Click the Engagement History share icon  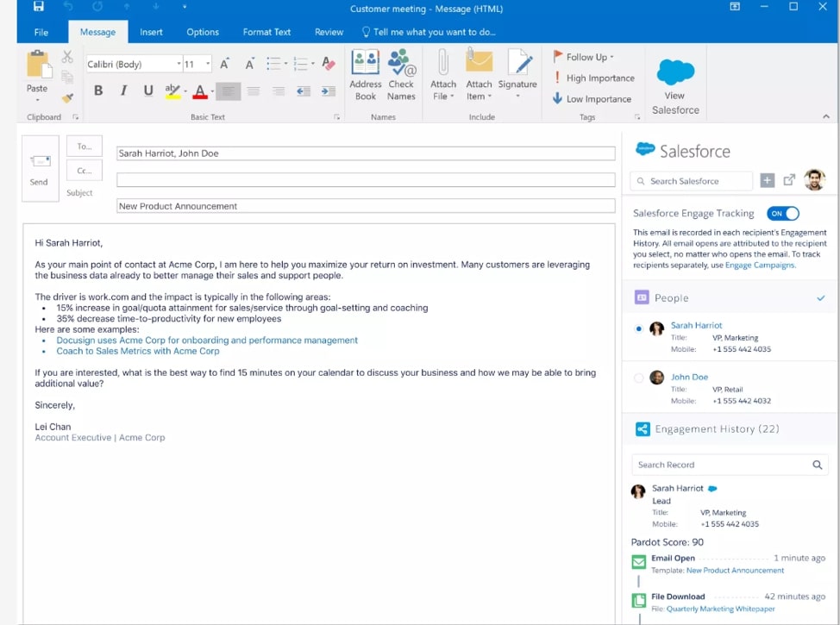point(643,429)
